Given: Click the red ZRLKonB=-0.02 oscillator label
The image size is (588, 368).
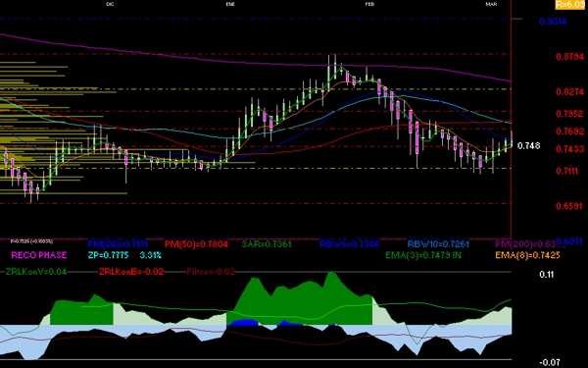Looking at the screenshot, I should (131, 272).
